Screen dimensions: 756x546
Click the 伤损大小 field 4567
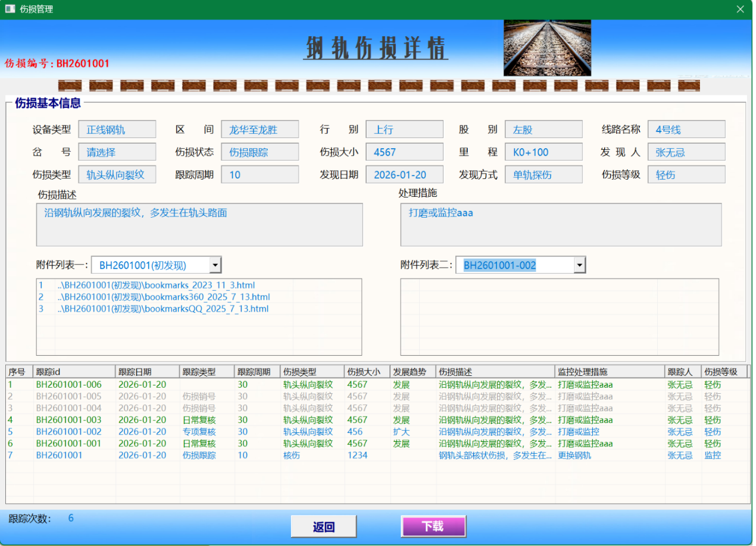click(405, 152)
